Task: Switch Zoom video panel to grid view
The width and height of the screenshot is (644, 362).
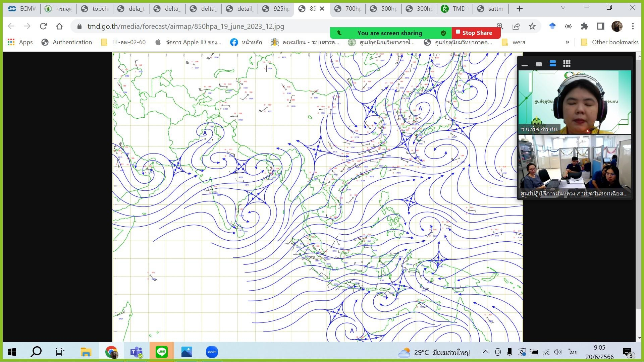Action: [567, 64]
